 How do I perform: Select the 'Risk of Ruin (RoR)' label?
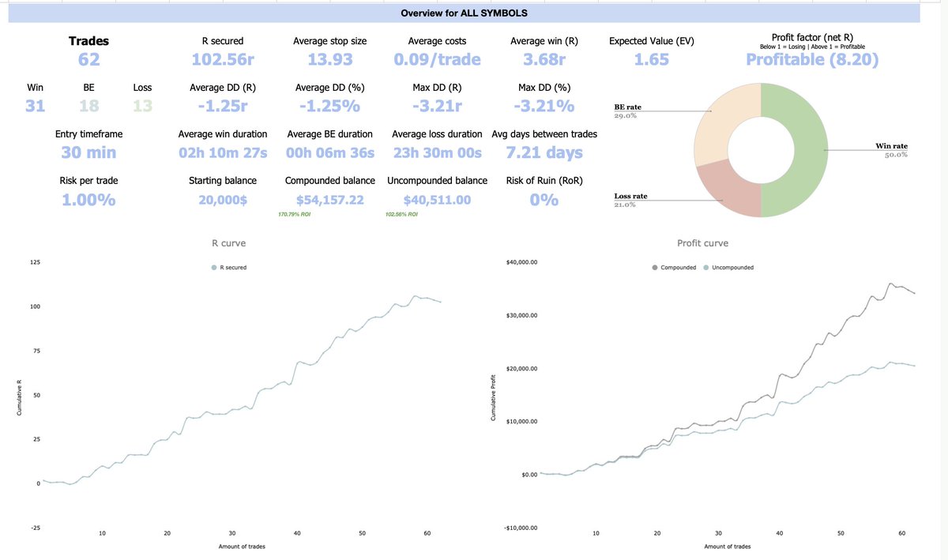(544, 181)
